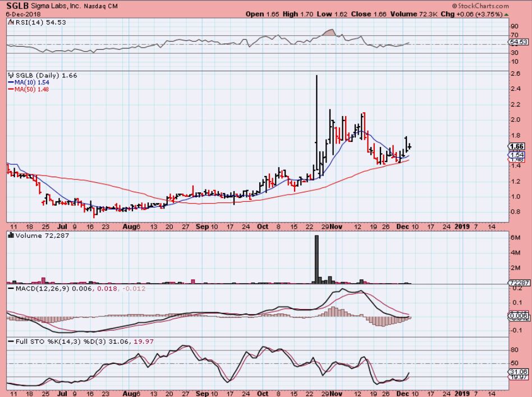
Task: Click the 0.006 MACD axis tag
Action: pyautogui.click(x=519, y=316)
